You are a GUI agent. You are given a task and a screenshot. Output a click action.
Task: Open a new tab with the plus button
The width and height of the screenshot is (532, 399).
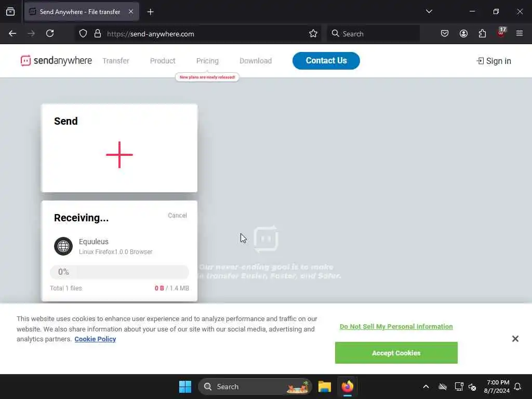tap(150, 12)
